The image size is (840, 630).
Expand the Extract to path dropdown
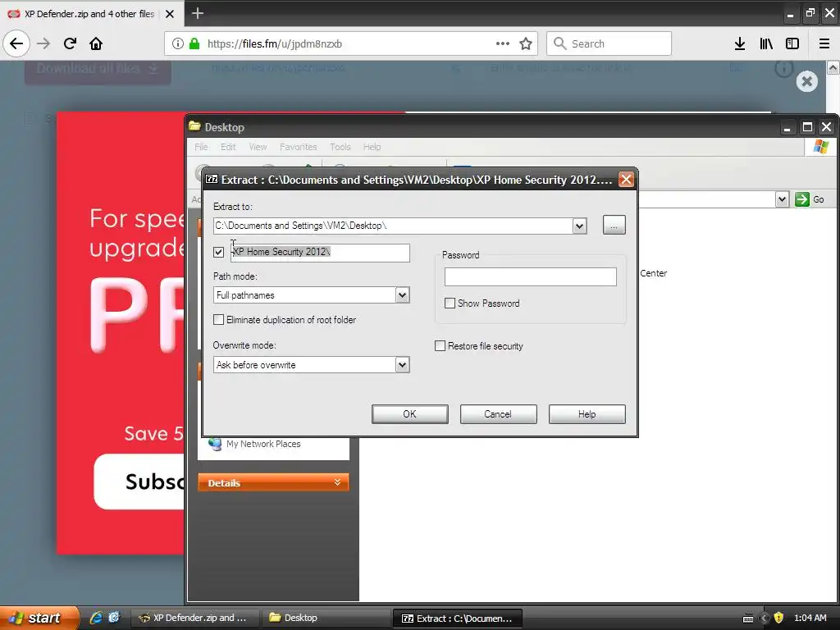tap(579, 226)
